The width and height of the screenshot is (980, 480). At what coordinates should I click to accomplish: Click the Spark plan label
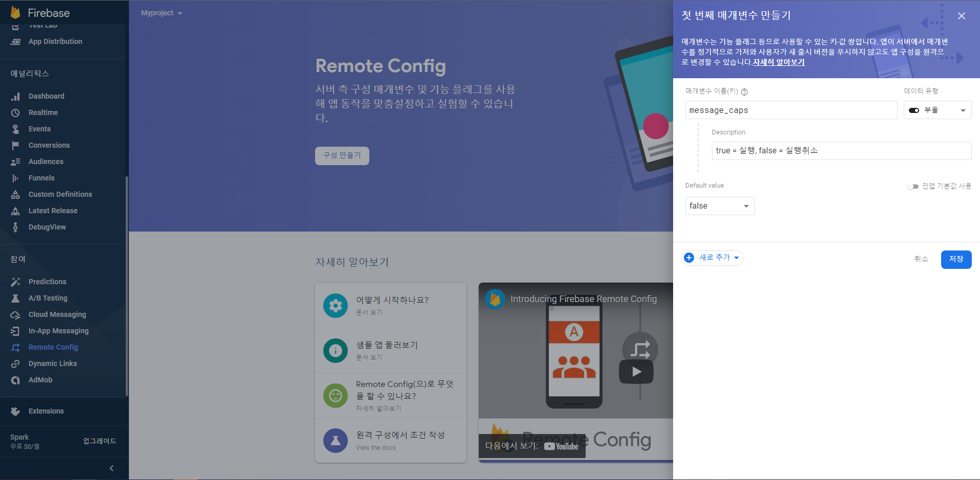(19, 437)
